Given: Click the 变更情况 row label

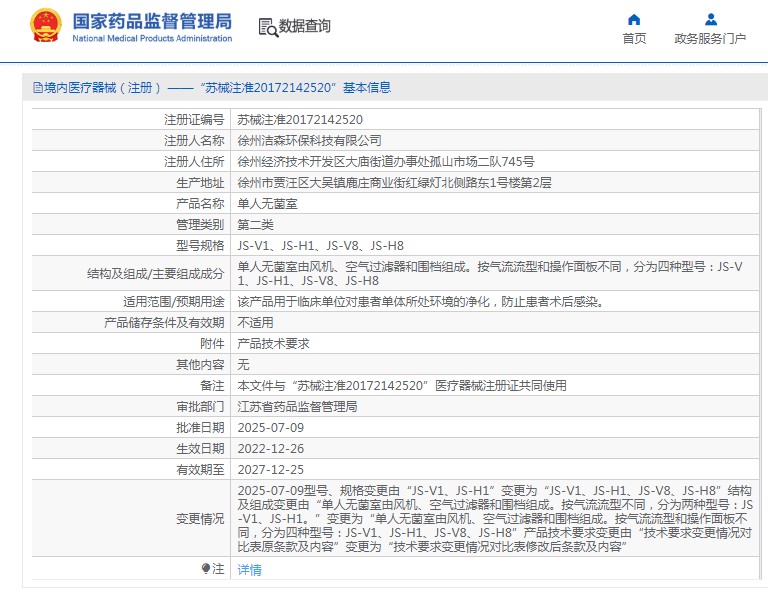Looking at the screenshot, I should pos(200,519).
